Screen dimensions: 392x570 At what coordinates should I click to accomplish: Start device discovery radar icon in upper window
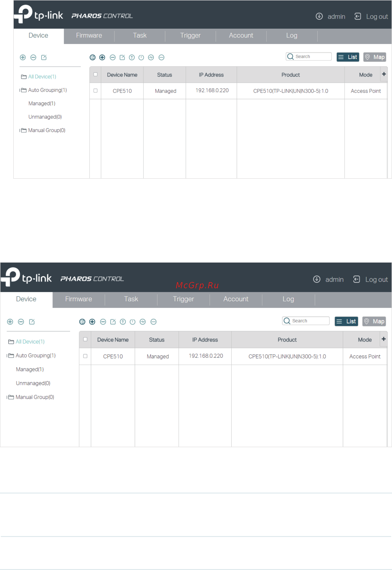(93, 57)
